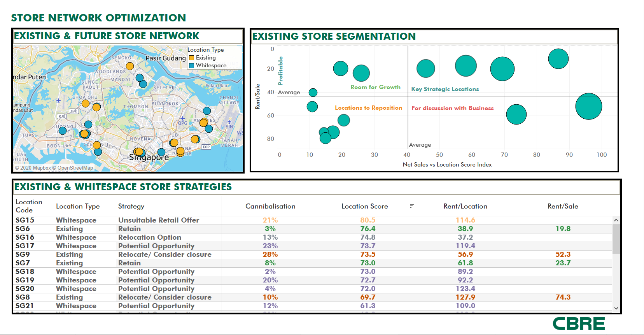The height and width of the screenshot is (335, 644).
Task: Click smaller bubble near 74 in 'For discussion' quadrant
Action: pyautogui.click(x=516, y=114)
